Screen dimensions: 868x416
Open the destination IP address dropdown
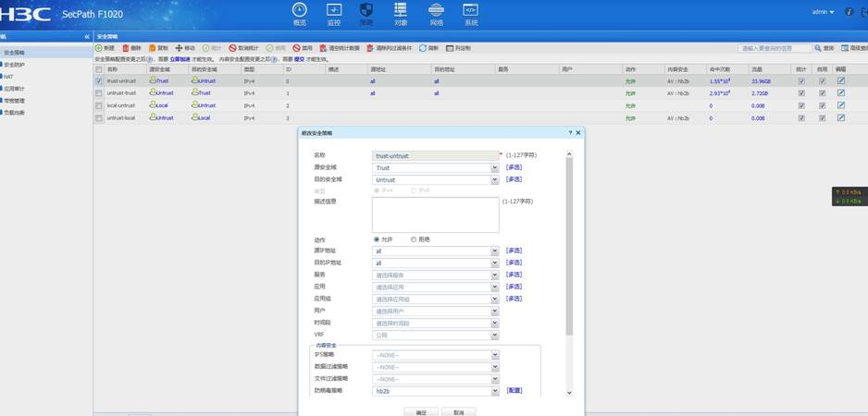pos(494,263)
